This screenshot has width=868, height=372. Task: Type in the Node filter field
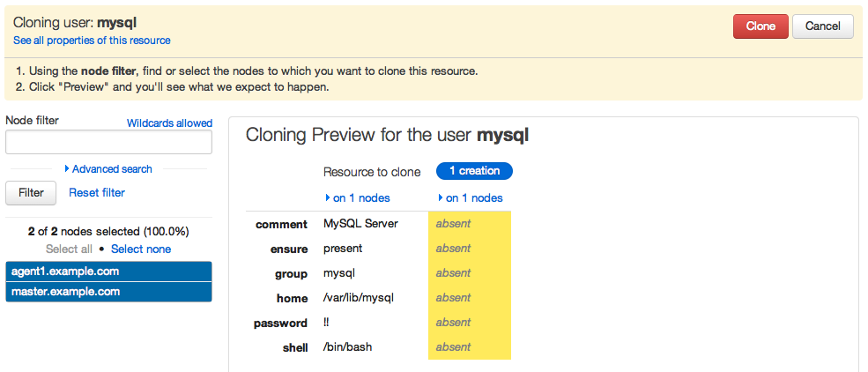[x=108, y=143]
